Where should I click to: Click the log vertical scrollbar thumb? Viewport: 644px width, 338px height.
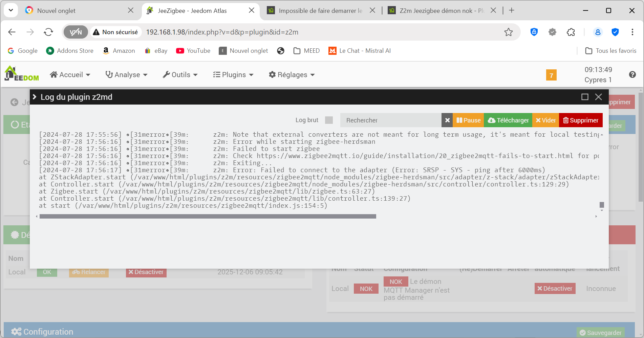tap(602, 205)
